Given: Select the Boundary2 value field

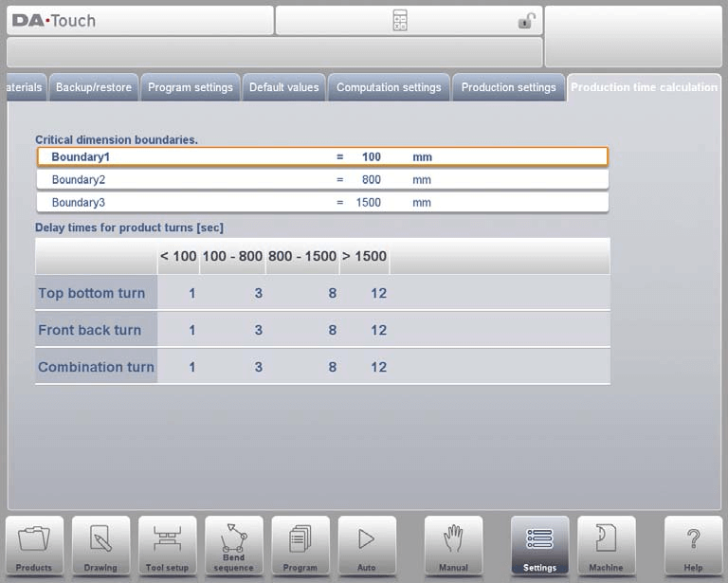Looking at the screenshot, I should click(371, 179).
